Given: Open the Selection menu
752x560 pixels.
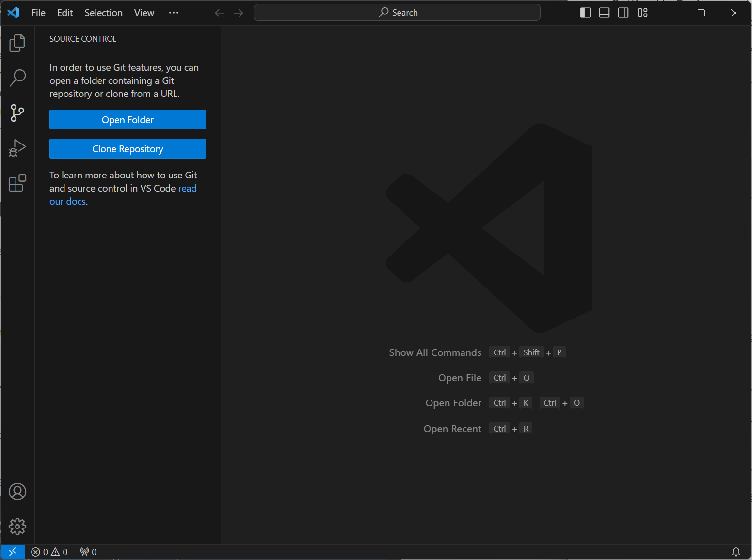Looking at the screenshot, I should (103, 13).
